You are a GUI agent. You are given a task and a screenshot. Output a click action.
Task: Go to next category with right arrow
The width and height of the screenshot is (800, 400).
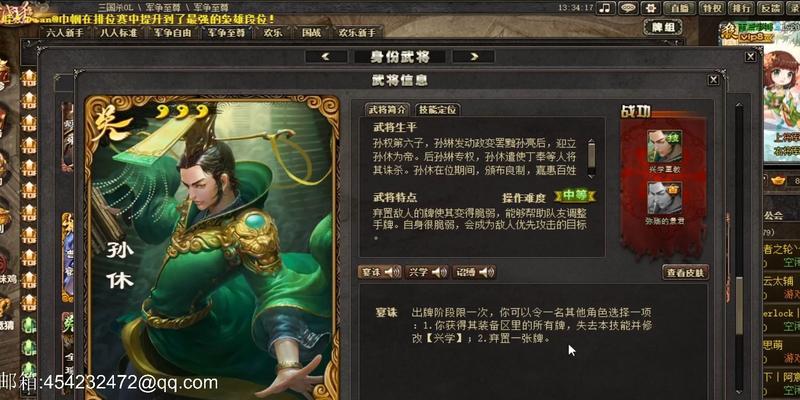(473, 57)
